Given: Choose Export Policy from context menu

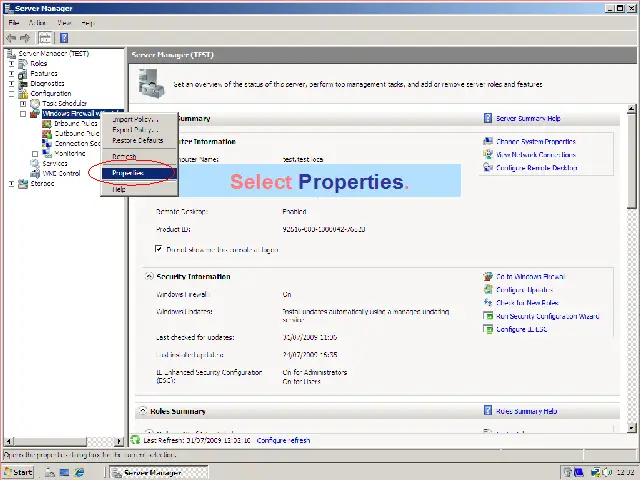Looking at the screenshot, I should pyautogui.click(x=139, y=130).
